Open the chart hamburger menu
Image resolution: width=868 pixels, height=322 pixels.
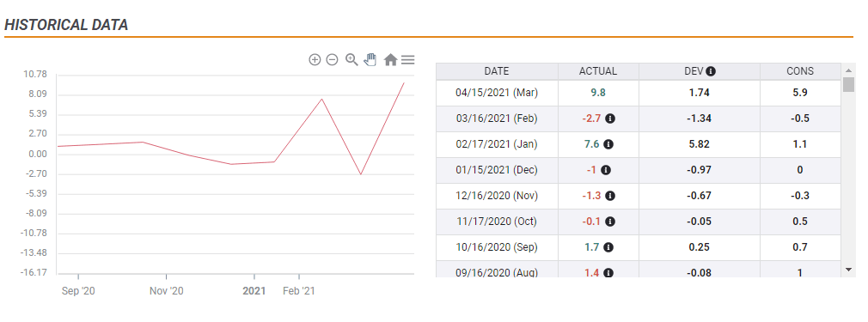tap(408, 60)
